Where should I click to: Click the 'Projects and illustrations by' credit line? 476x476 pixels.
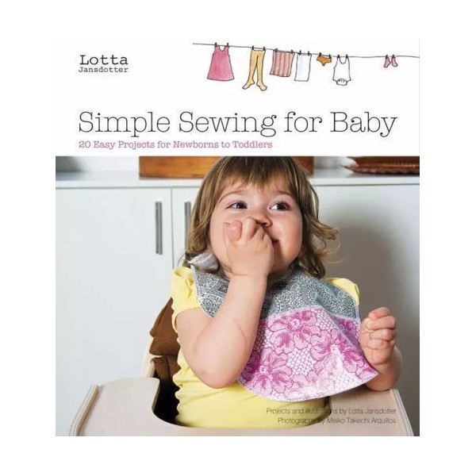coord(331,411)
